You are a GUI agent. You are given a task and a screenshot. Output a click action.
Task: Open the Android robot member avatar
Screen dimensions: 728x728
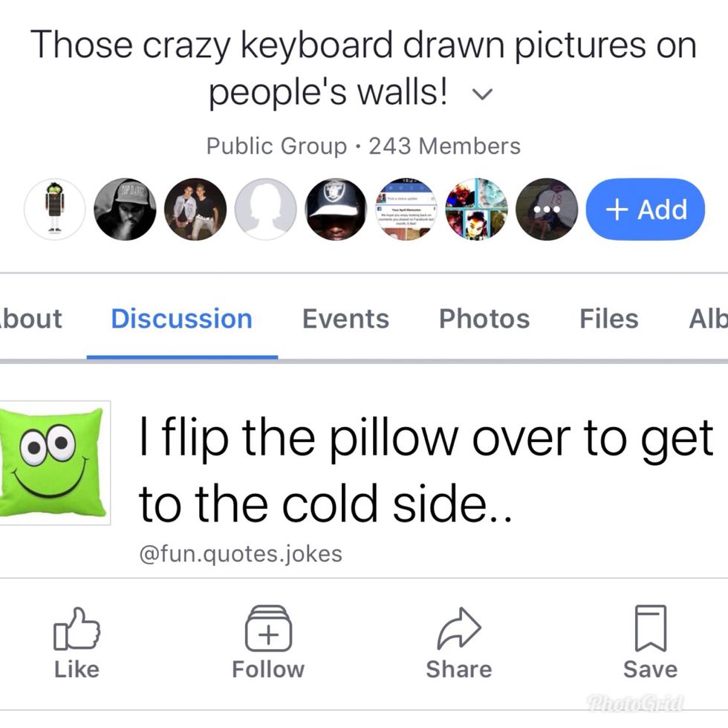pyautogui.click(x=54, y=209)
